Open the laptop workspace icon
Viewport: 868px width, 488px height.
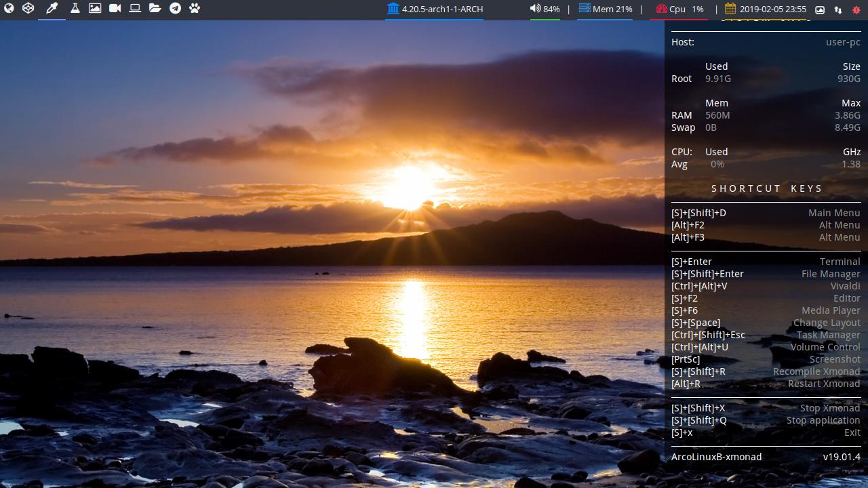pos(135,9)
